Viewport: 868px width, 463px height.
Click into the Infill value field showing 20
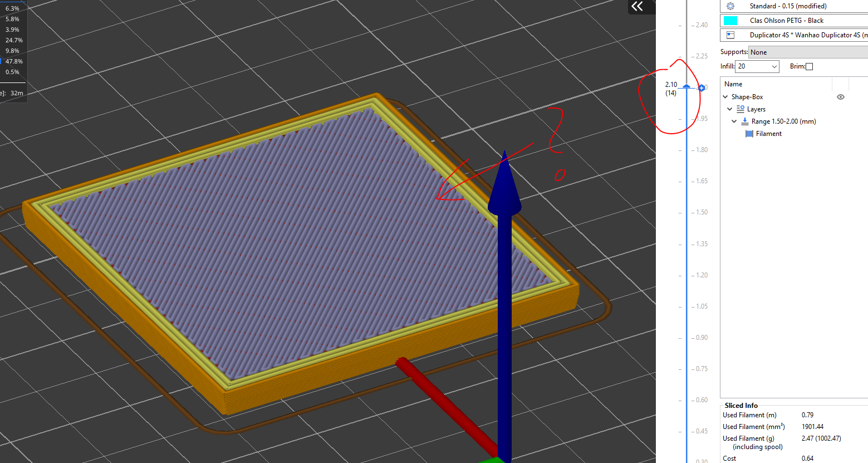click(752, 66)
